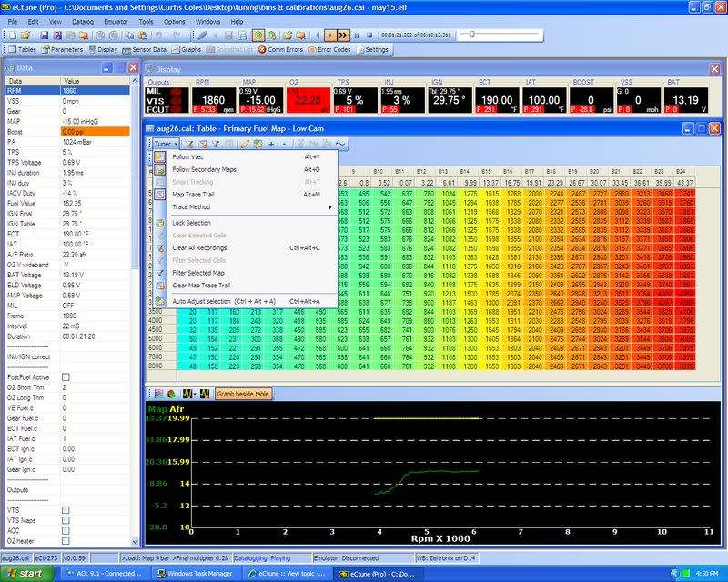Click the minus decrease icon in the table toolbar
728x582 pixels.
[x=284, y=144]
